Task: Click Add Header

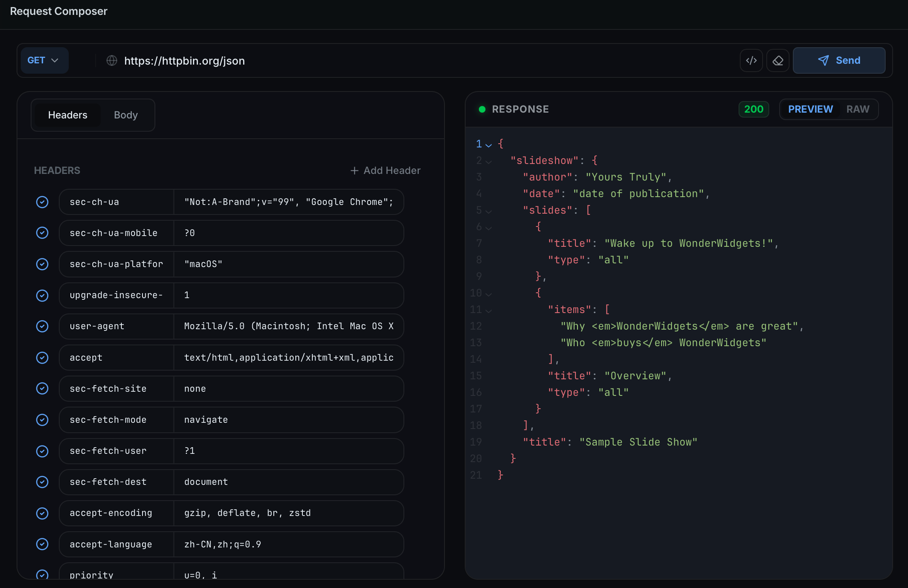Action: tap(391, 170)
